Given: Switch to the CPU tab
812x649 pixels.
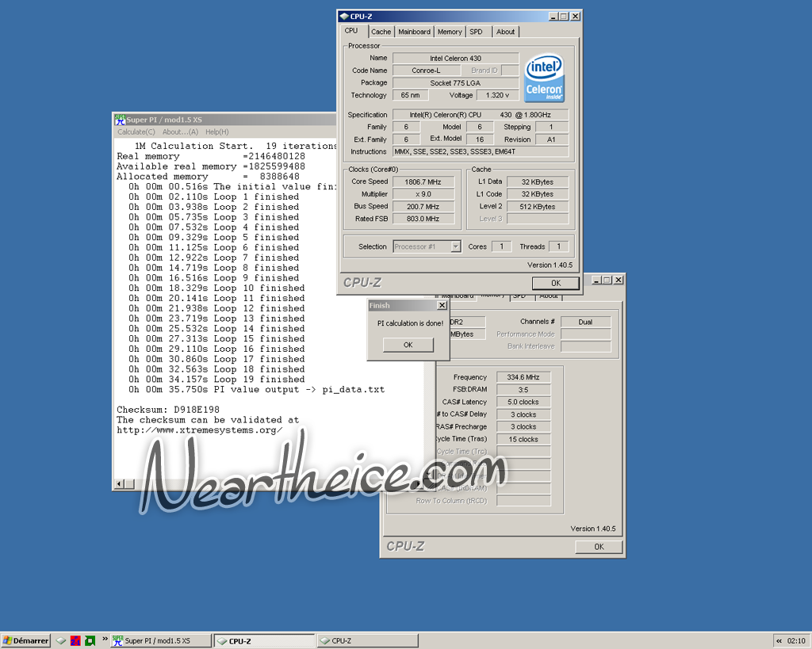Looking at the screenshot, I should (x=351, y=31).
